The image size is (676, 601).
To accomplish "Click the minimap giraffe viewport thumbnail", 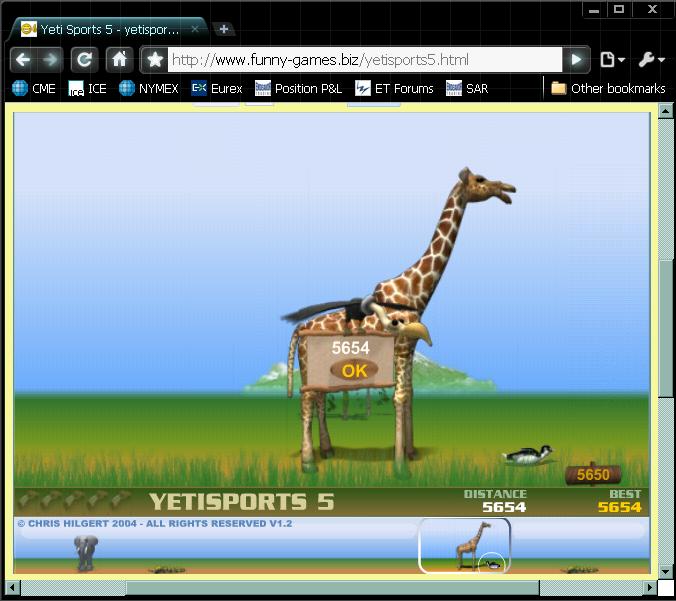I will point(464,545).
